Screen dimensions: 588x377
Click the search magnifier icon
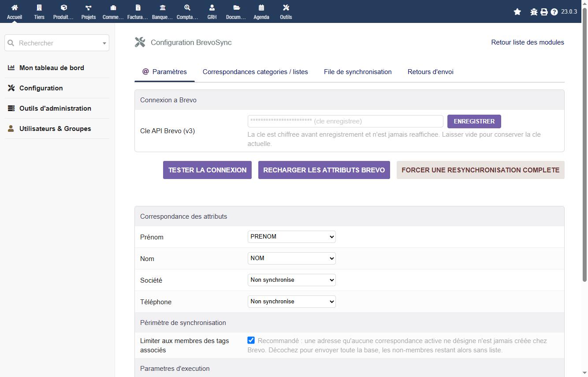(x=11, y=43)
